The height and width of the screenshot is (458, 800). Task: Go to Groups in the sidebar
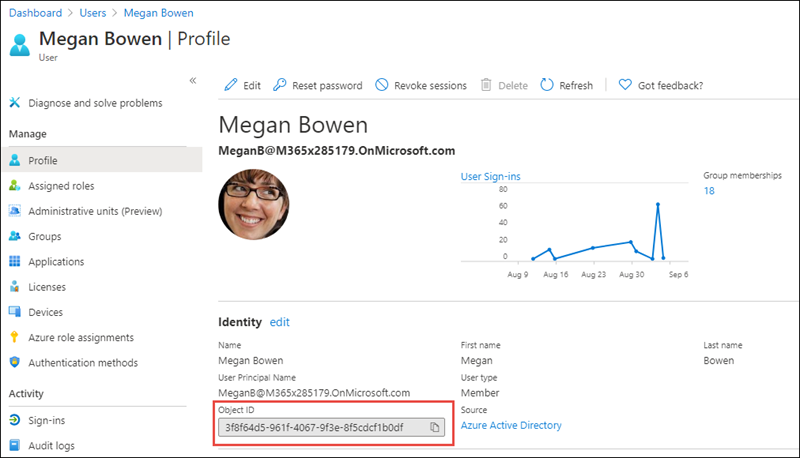[x=44, y=237]
